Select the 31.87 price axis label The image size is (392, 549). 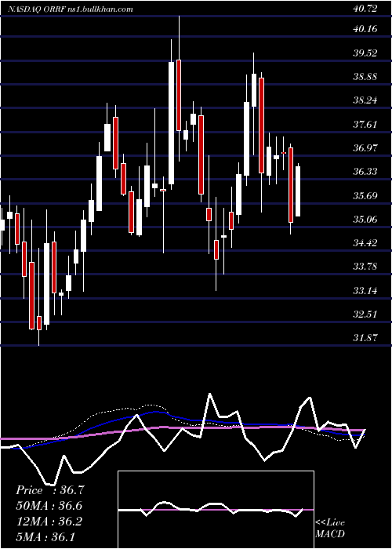pos(365,338)
